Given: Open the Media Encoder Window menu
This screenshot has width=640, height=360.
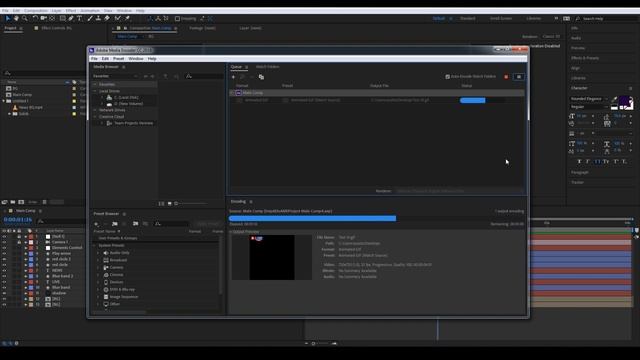Looking at the screenshot, I should pyautogui.click(x=136, y=59).
